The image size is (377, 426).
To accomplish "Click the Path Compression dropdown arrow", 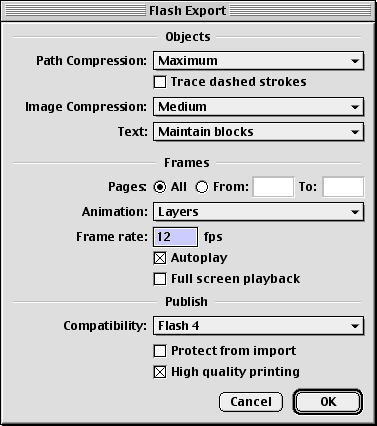I will [355, 61].
